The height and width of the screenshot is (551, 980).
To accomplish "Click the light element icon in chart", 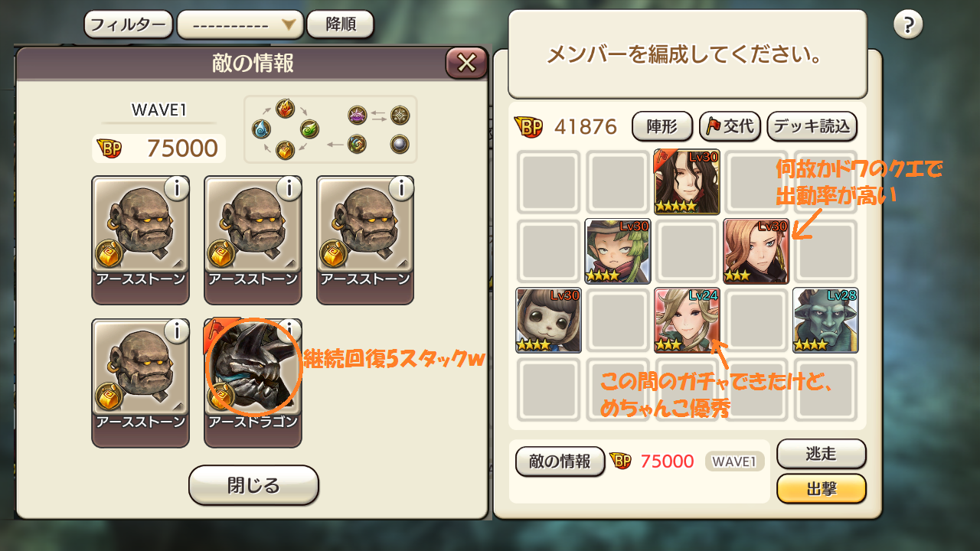I will tap(400, 116).
